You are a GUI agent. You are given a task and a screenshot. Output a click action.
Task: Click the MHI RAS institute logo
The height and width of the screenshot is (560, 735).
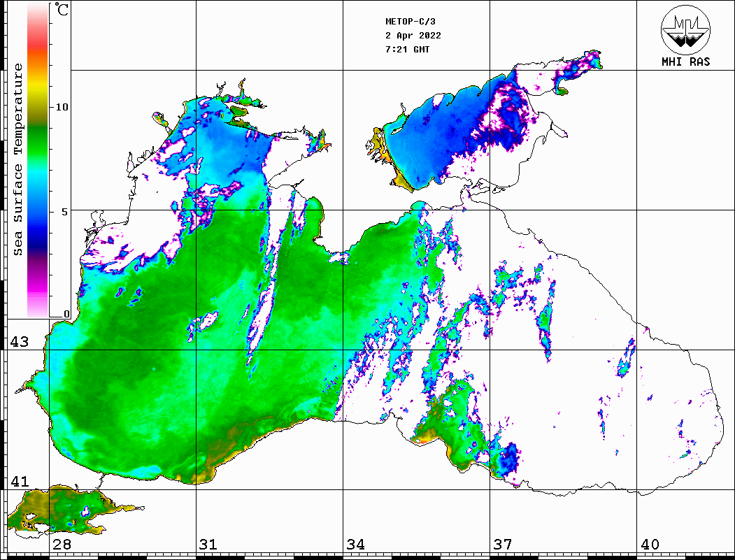coord(685,29)
